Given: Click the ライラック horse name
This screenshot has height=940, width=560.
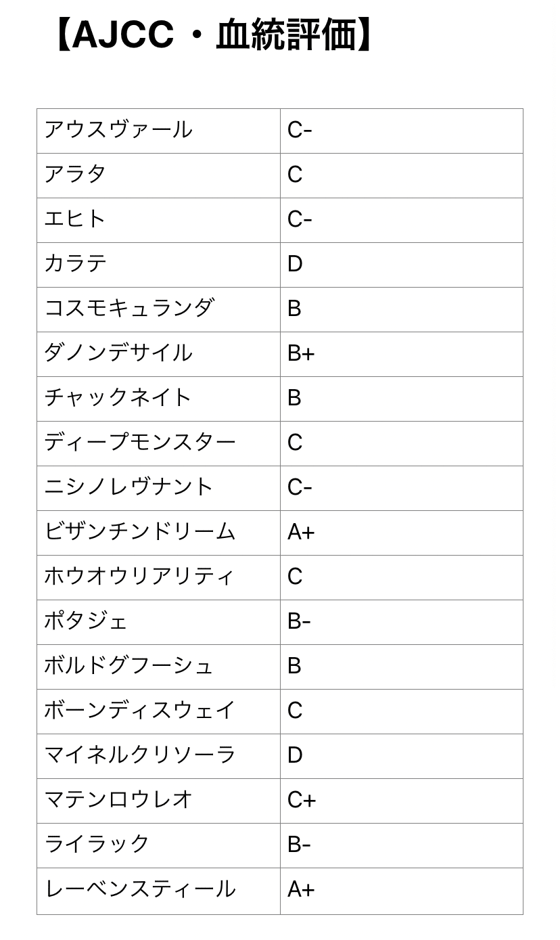Looking at the screenshot, I should coord(97,845).
